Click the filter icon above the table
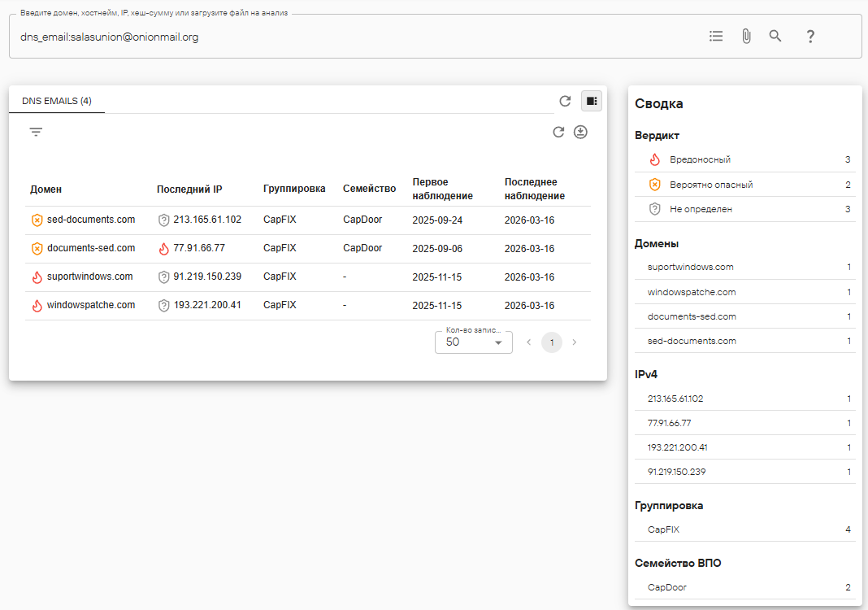Image resolution: width=868 pixels, height=610 pixels. coord(36,132)
